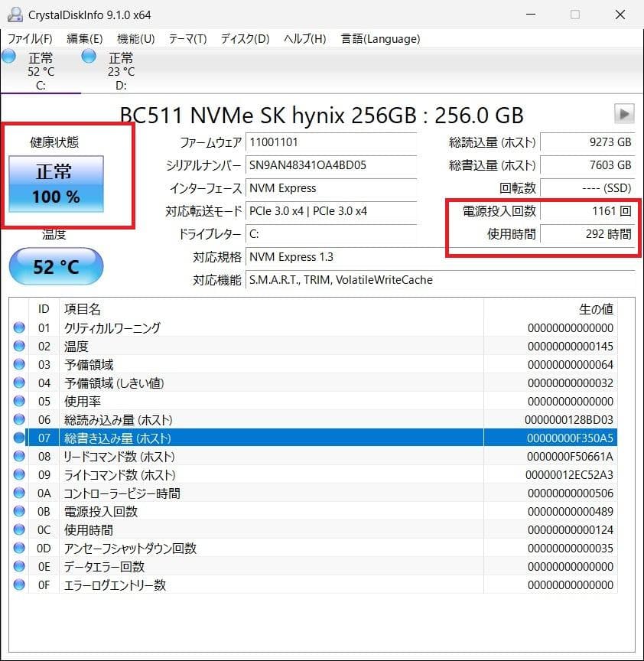The image size is (644, 661).
Task: Select the D: drive tab at 23 °C
Action: click(x=121, y=71)
